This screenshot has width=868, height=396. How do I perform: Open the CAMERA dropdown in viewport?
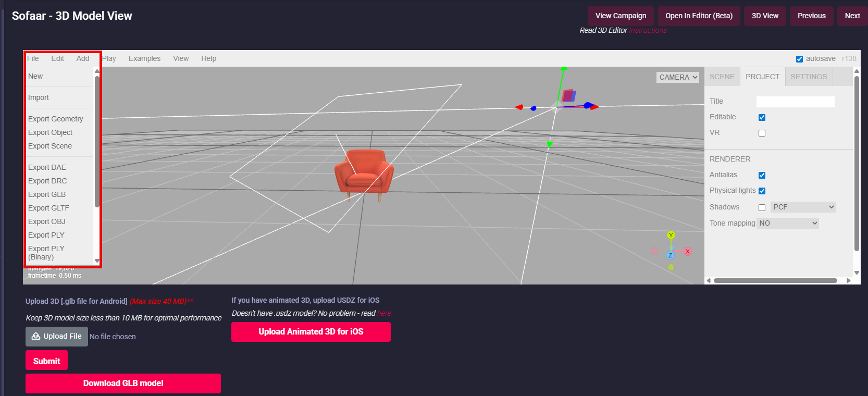click(678, 77)
